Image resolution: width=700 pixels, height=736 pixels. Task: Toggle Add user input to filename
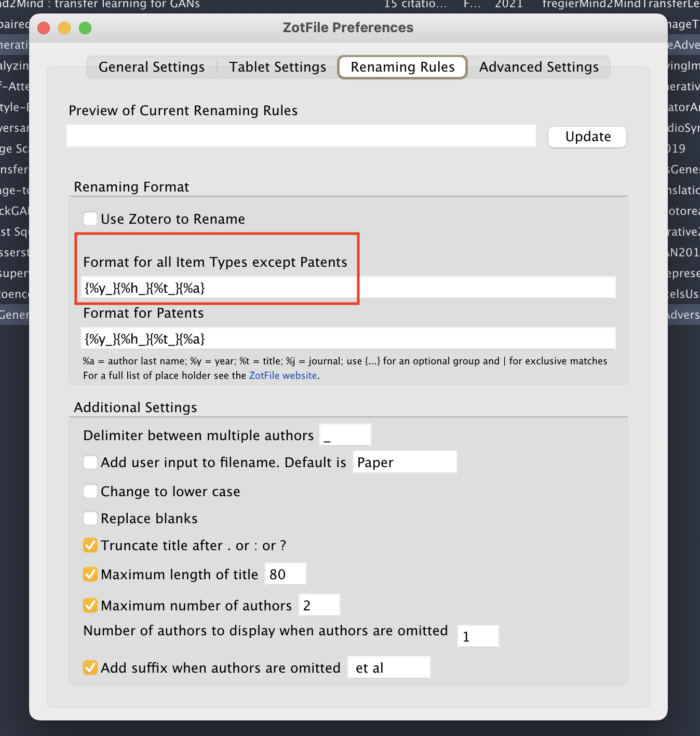tap(90, 462)
